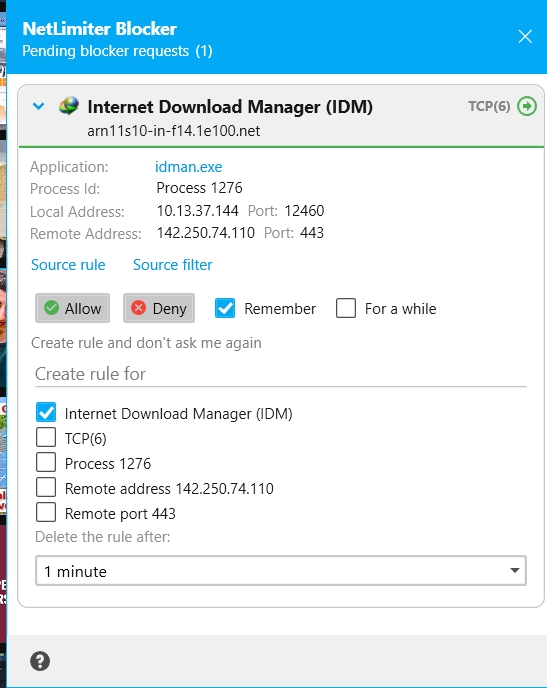Click the Internet Download Manager globe icon
547x688 pixels.
(x=69, y=106)
